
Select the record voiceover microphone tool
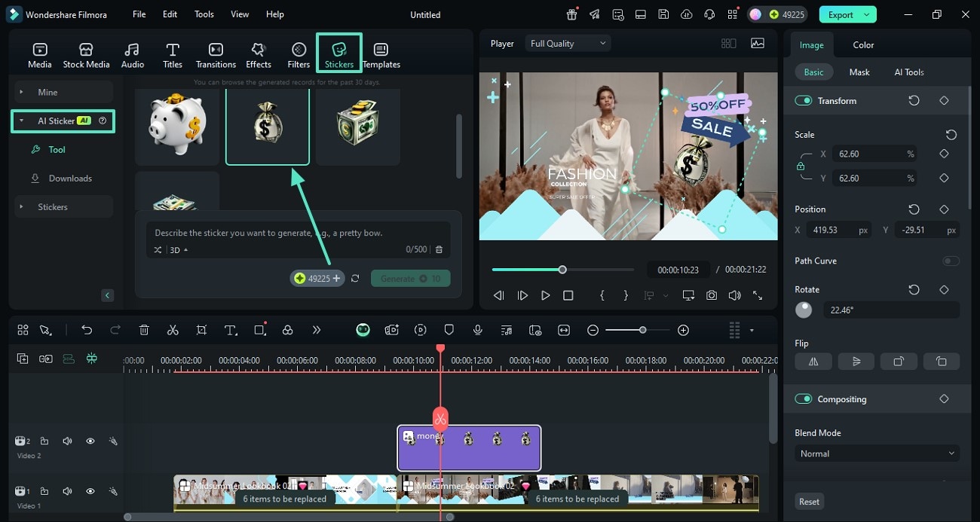pyautogui.click(x=478, y=330)
